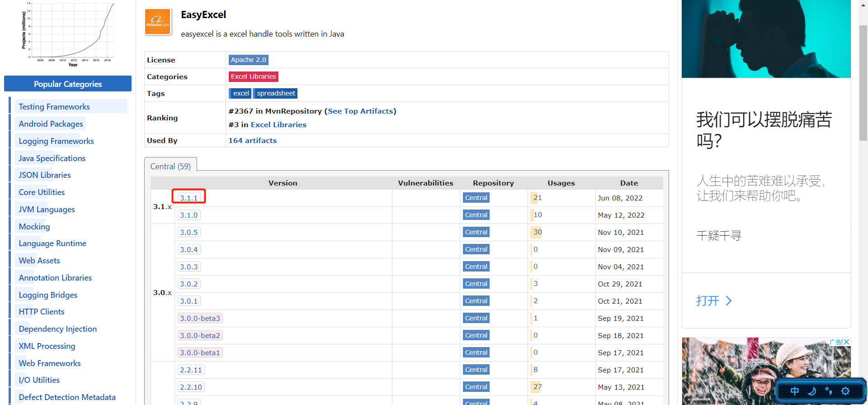
Task: Click the excel tag
Action: tap(241, 93)
